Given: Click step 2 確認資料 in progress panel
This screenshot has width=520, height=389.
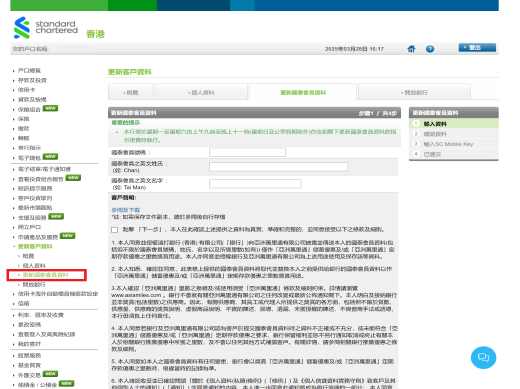Looking at the screenshot, I should click(x=454, y=134).
